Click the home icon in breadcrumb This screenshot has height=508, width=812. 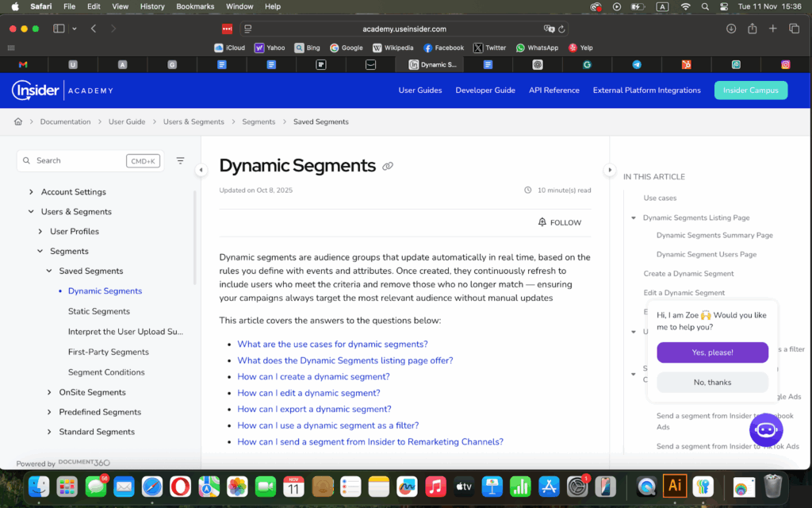click(17, 121)
